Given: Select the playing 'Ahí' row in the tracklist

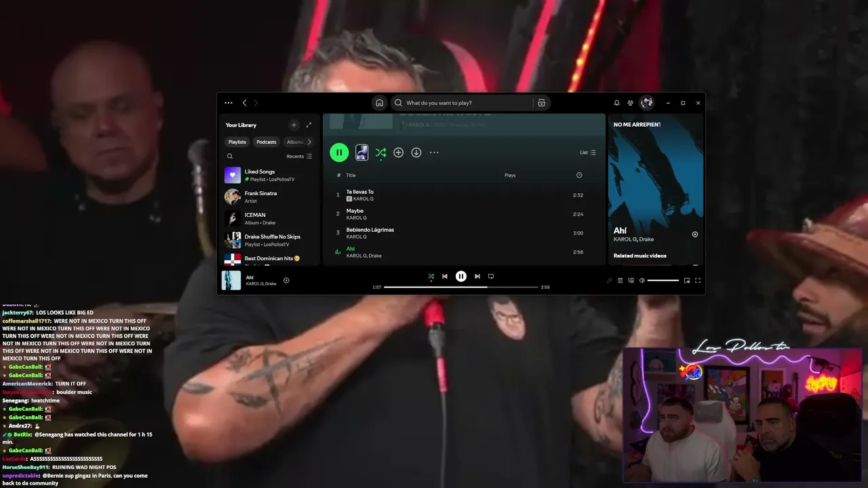Looking at the screenshot, I should click(464, 252).
